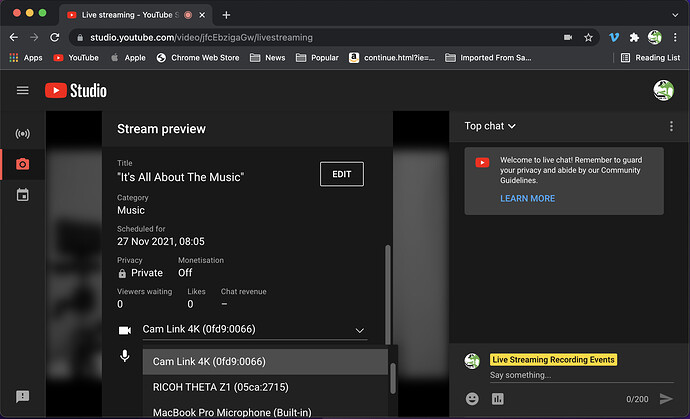The height and width of the screenshot is (419, 690).
Task: Open the emoji picker in chat
Action: (472, 399)
